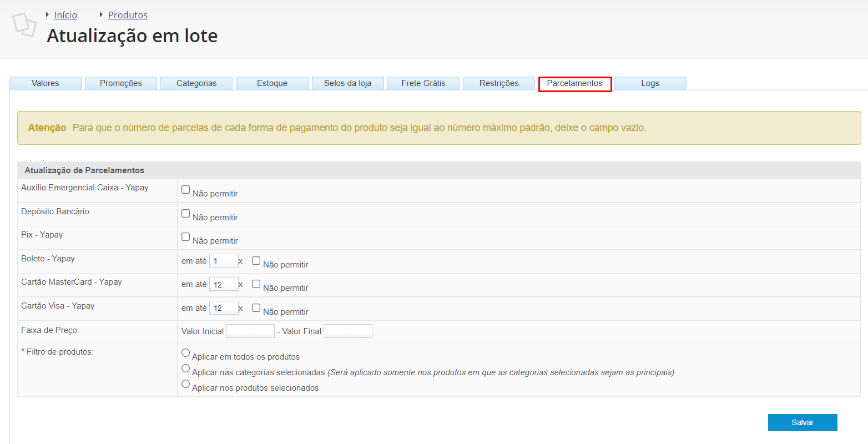This screenshot has width=868, height=444.
Task: Click the Pix - Yapay row label
Action: point(42,235)
